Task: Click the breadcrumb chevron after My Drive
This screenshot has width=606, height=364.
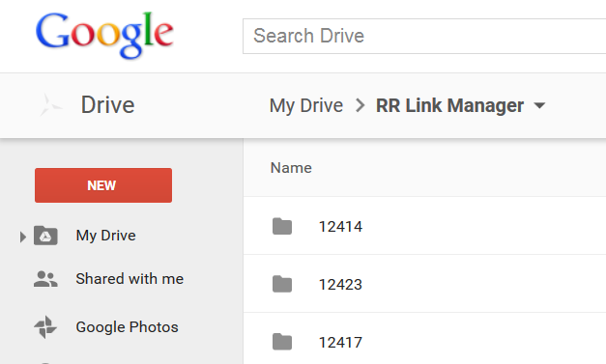Action: point(360,105)
